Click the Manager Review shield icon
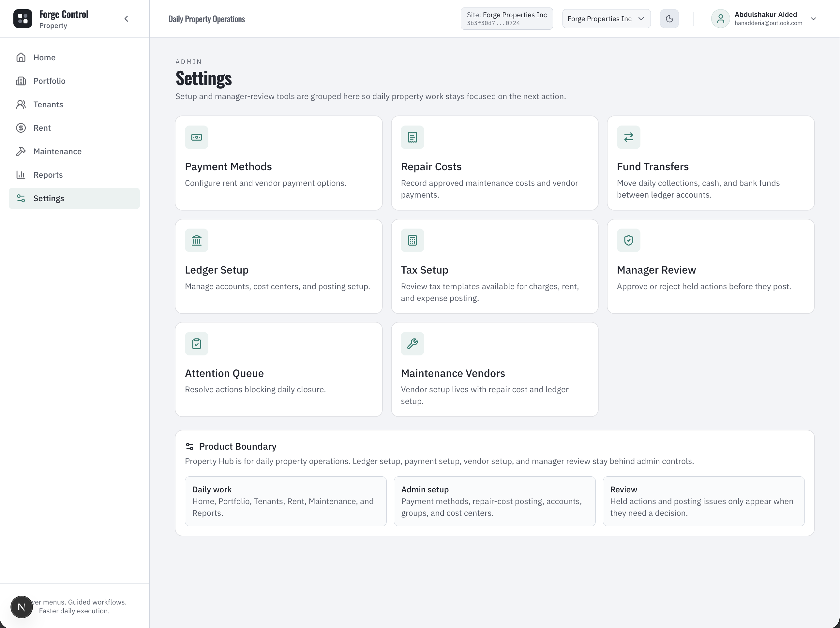This screenshot has height=628, width=840. pos(628,240)
